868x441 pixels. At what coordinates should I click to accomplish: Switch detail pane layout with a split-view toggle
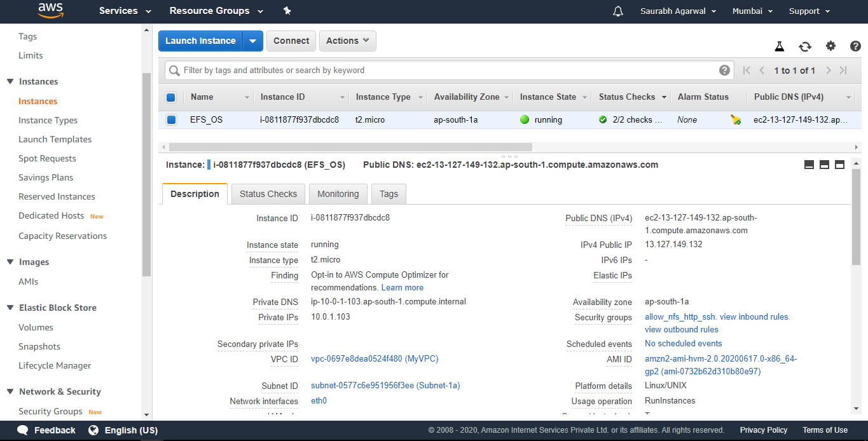pos(824,164)
